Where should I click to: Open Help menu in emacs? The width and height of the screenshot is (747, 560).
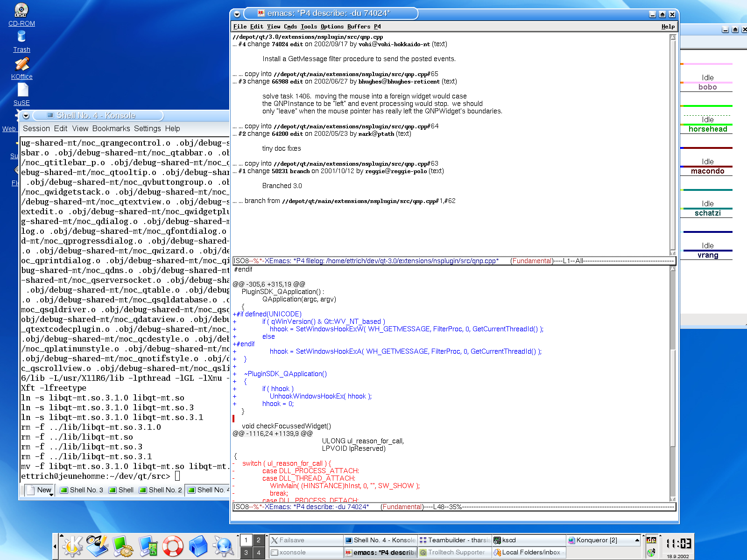coord(668,27)
